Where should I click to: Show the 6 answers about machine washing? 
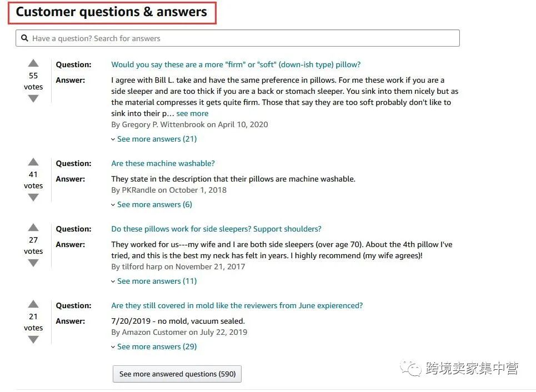click(x=152, y=204)
